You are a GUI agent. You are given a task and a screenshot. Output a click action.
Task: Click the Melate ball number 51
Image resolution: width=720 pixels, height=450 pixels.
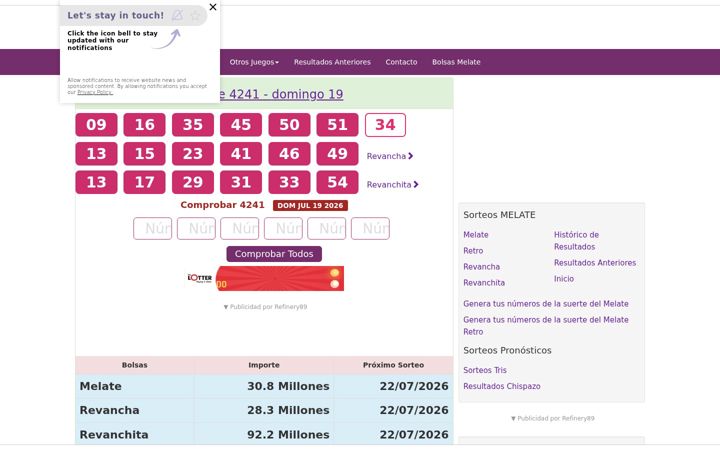pyautogui.click(x=337, y=125)
